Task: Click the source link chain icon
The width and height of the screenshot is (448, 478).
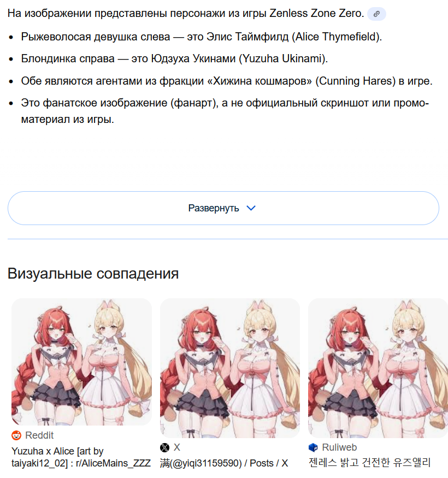Action: coord(376,14)
